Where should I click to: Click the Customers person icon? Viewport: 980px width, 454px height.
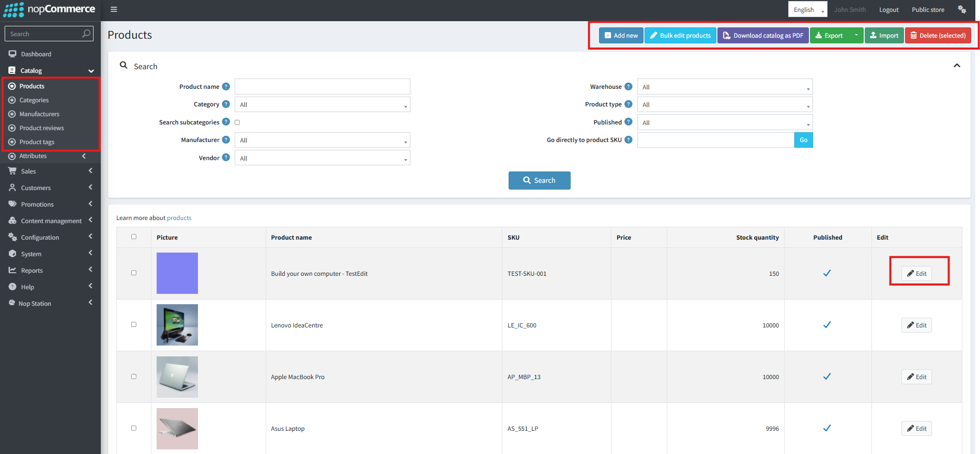[x=12, y=187]
